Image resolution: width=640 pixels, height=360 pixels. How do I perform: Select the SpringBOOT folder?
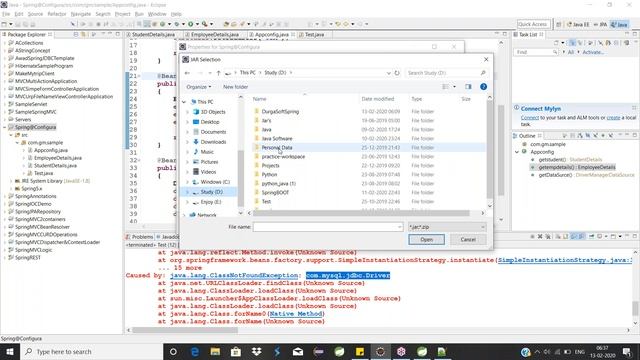click(x=275, y=192)
